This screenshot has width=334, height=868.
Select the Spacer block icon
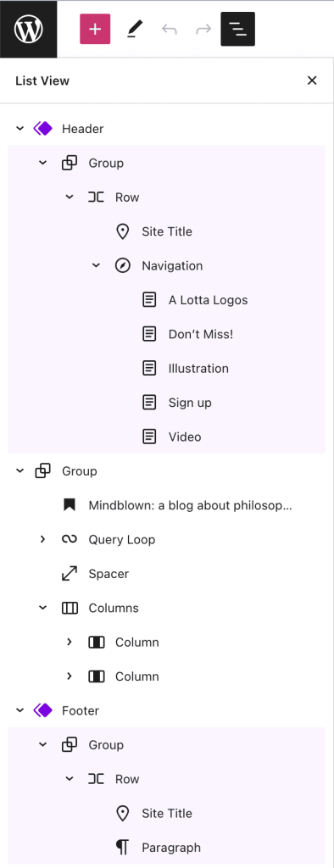pyautogui.click(x=70, y=574)
